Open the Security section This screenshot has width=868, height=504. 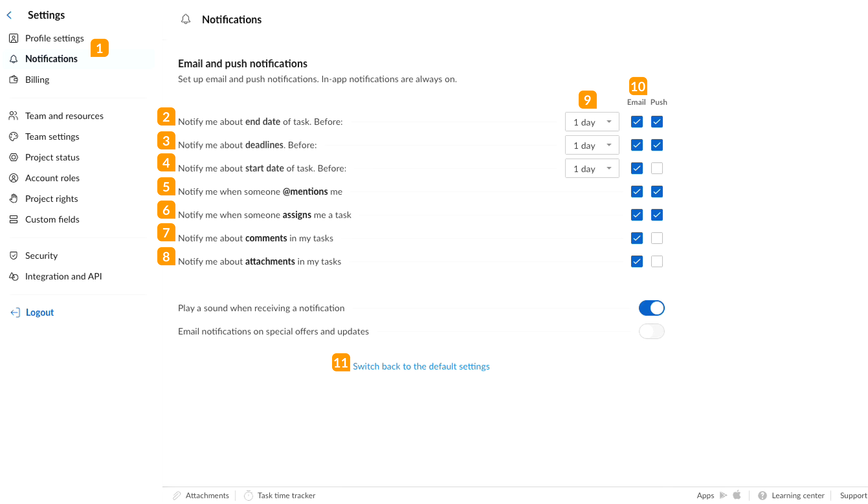(41, 256)
